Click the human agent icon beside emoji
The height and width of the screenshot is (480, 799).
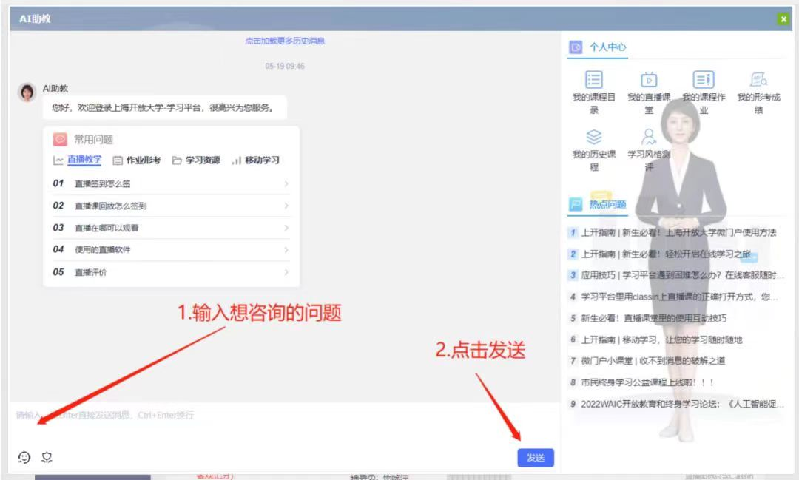pyautogui.click(x=46, y=457)
